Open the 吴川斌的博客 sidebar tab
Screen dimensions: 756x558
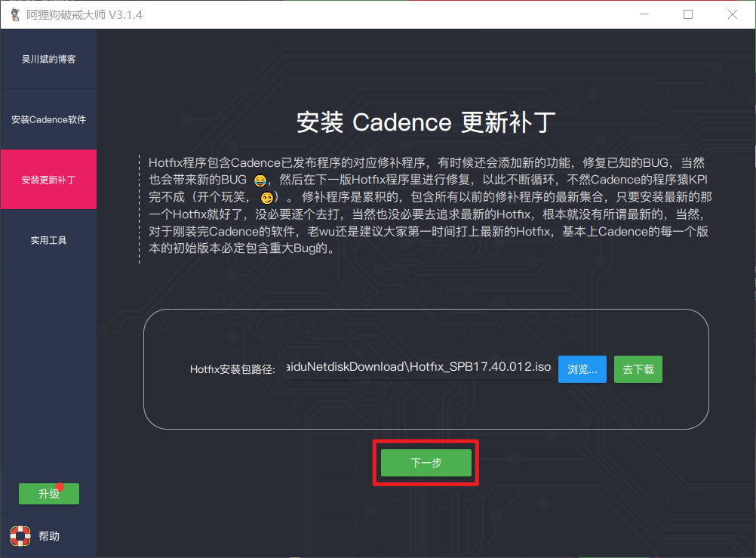[x=48, y=59]
